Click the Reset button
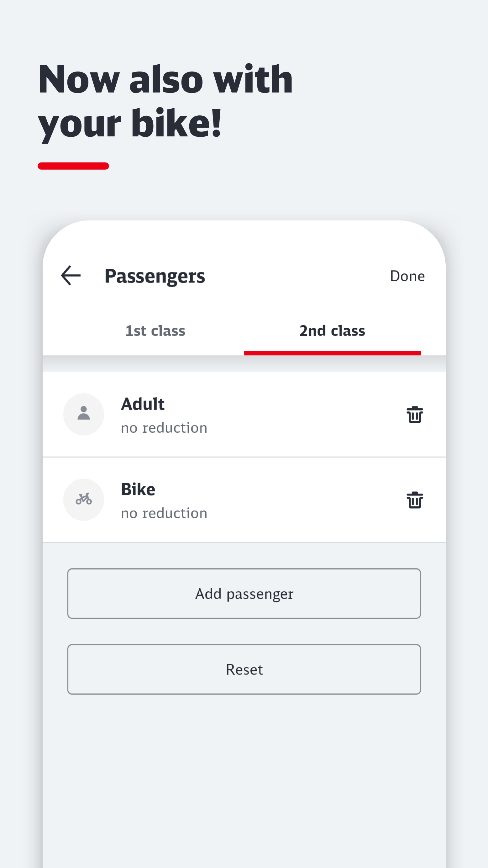 click(x=244, y=669)
